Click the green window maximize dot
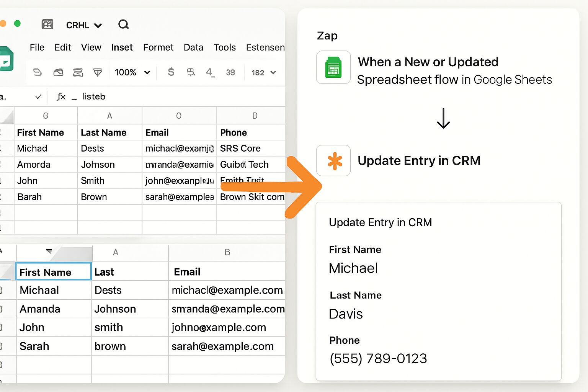The image size is (588, 392). click(x=17, y=23)
